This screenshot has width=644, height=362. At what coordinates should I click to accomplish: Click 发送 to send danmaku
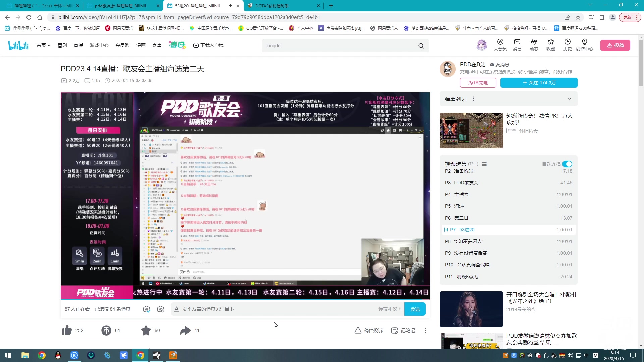(x=415, y=309)
